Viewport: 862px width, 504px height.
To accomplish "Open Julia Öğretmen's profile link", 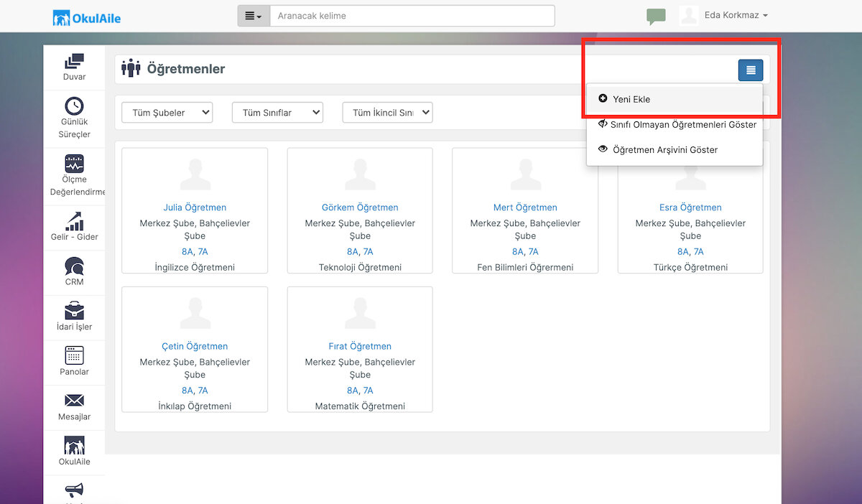I will click(195, 207).
